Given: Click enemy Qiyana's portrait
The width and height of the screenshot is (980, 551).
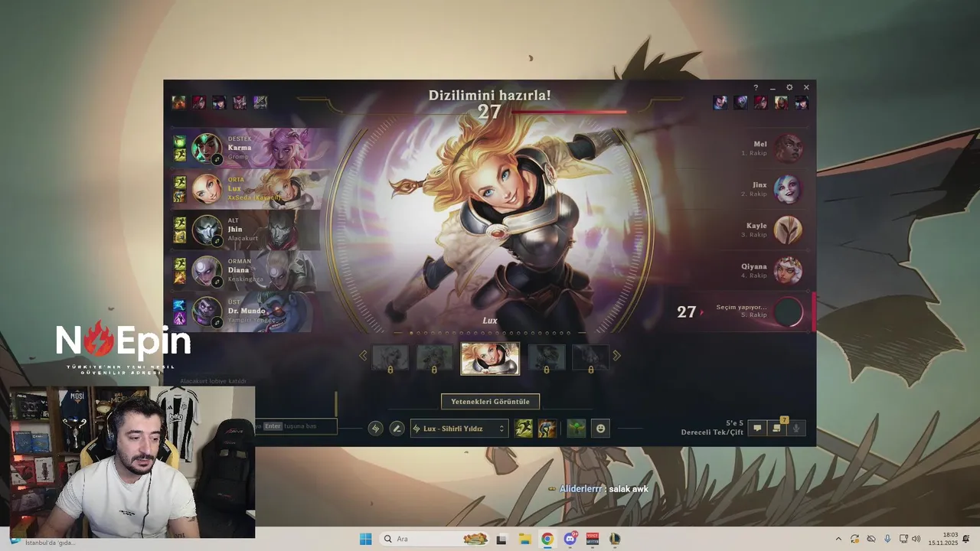Looking at the screenshot, I should pos(788,271).
